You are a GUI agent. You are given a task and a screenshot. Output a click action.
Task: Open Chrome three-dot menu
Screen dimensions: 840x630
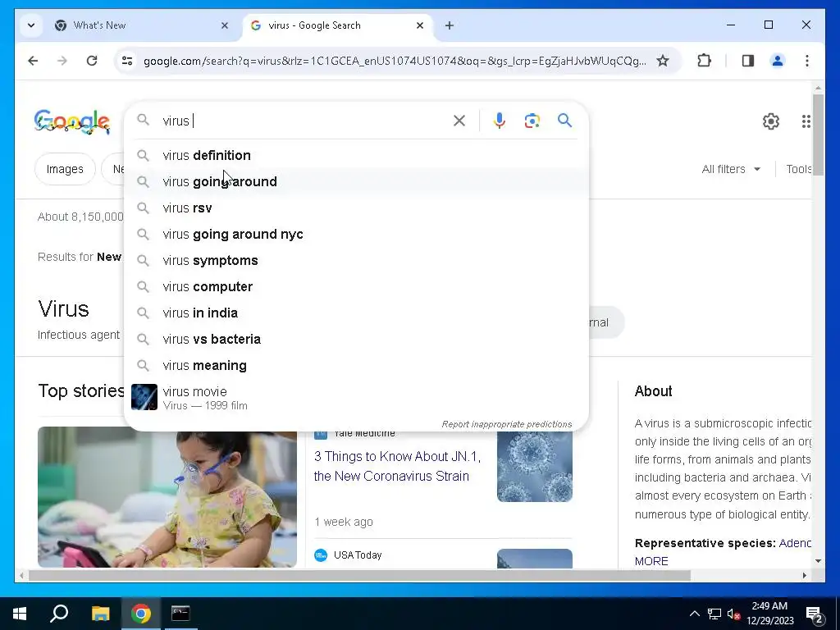pos(807,61)
